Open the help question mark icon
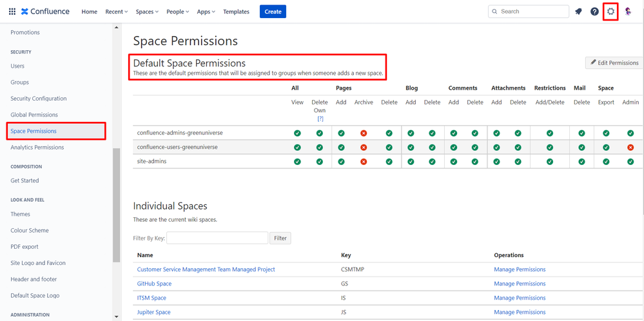This screenshot has height=321, width=644. pos(594,12)
